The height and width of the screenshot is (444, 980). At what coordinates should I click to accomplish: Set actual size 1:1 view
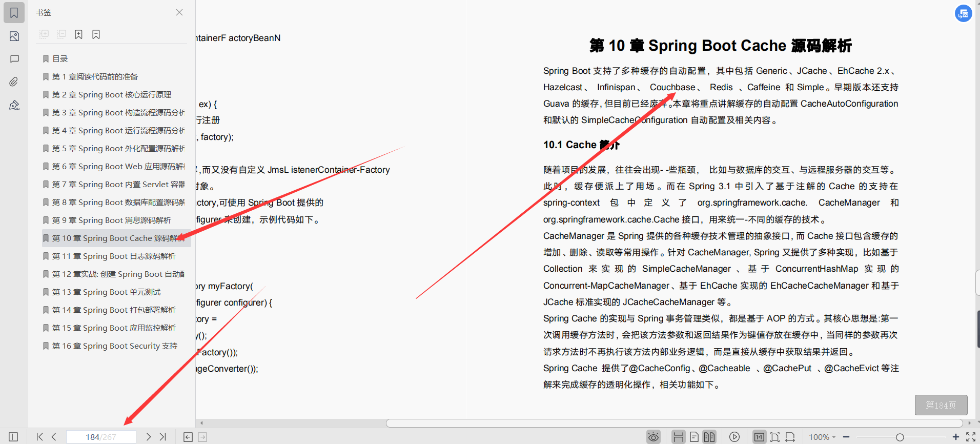(759, 437)
